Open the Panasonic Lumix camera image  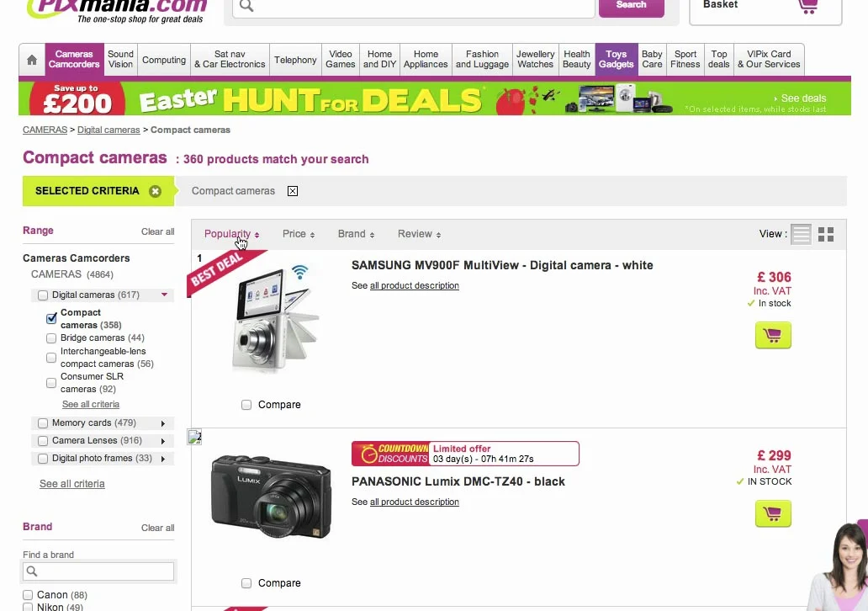[271, 497]
